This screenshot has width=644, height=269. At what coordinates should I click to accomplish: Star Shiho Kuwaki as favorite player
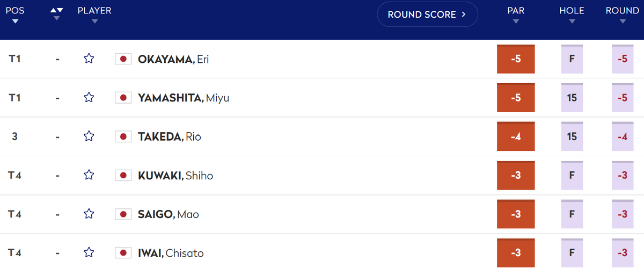point(89,175)
